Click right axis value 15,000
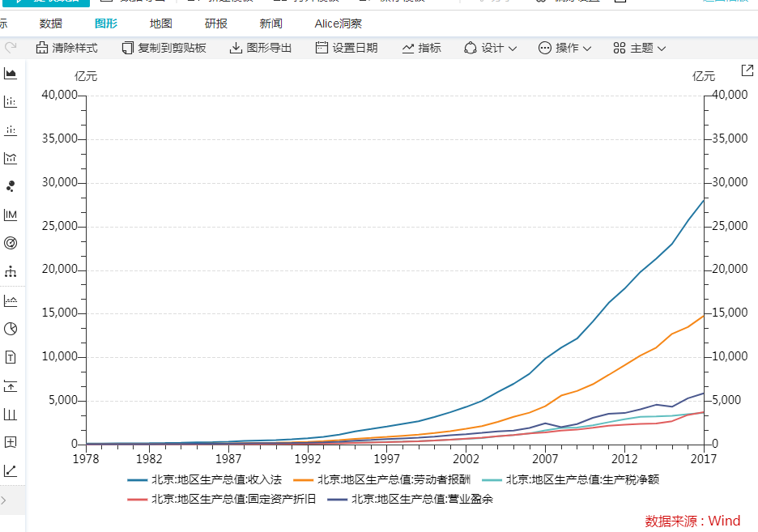Screen dimensions: 758x532 coord(730,313)
